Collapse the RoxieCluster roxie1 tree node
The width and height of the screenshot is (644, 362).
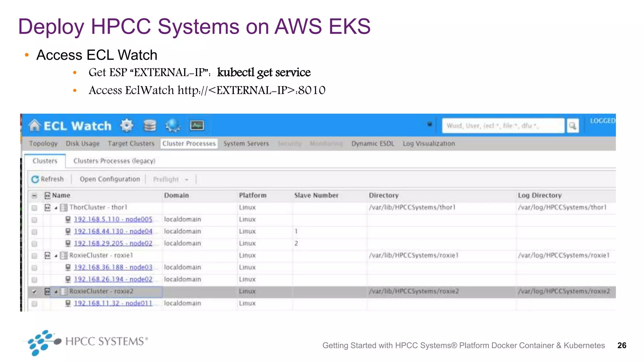[56, 256]
